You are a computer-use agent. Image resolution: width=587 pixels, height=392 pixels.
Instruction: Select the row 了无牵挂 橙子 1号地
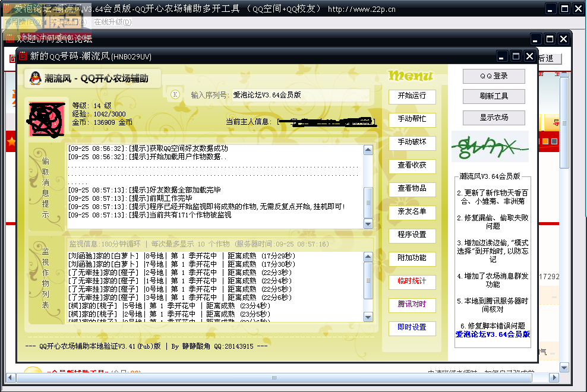click(x=179, y=281)
